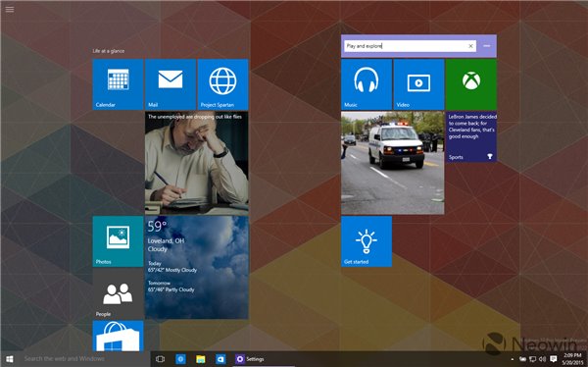Click the Windows Start button
588x367 pixels.
(x=10, y=359)
